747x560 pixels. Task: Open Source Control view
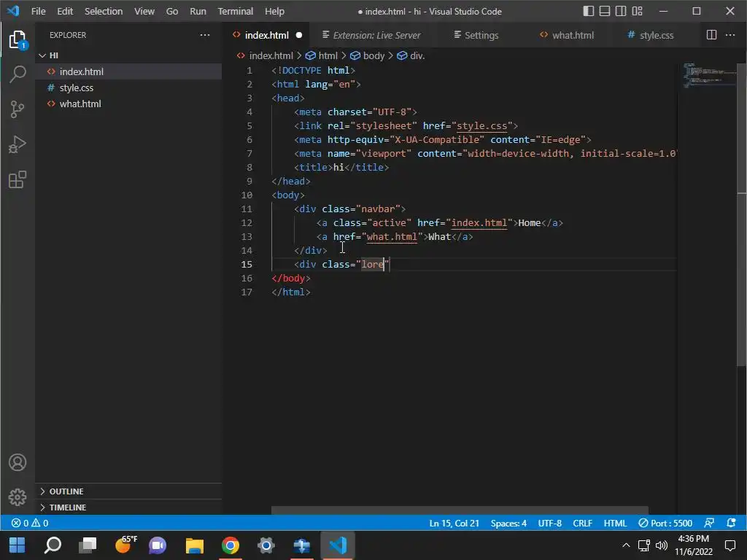[18, 109]
